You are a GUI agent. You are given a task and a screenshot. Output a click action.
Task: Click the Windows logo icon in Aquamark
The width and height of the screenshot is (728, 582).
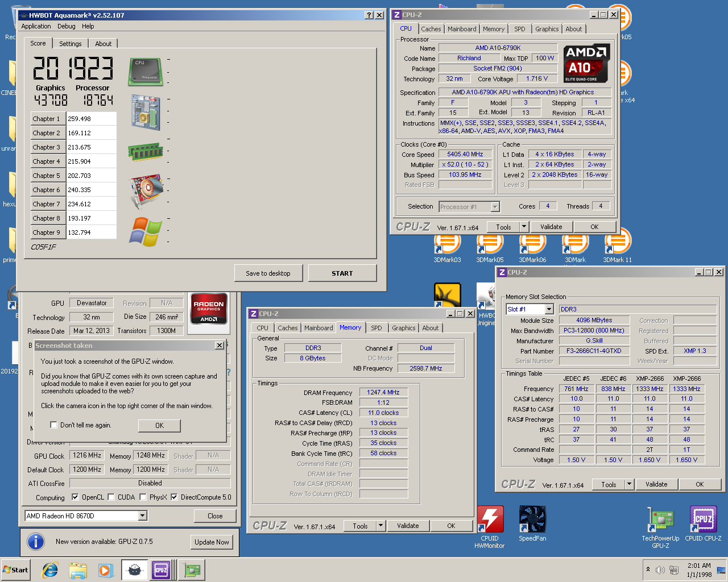pos(146,232)
